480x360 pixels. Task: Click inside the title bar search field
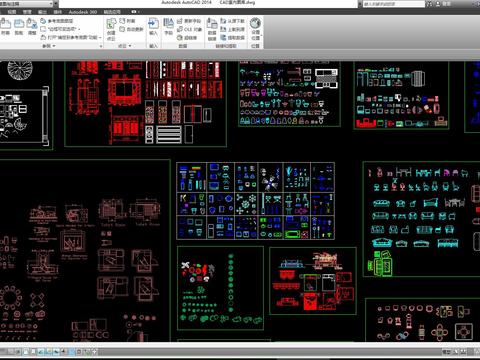(x=393, y=4)
